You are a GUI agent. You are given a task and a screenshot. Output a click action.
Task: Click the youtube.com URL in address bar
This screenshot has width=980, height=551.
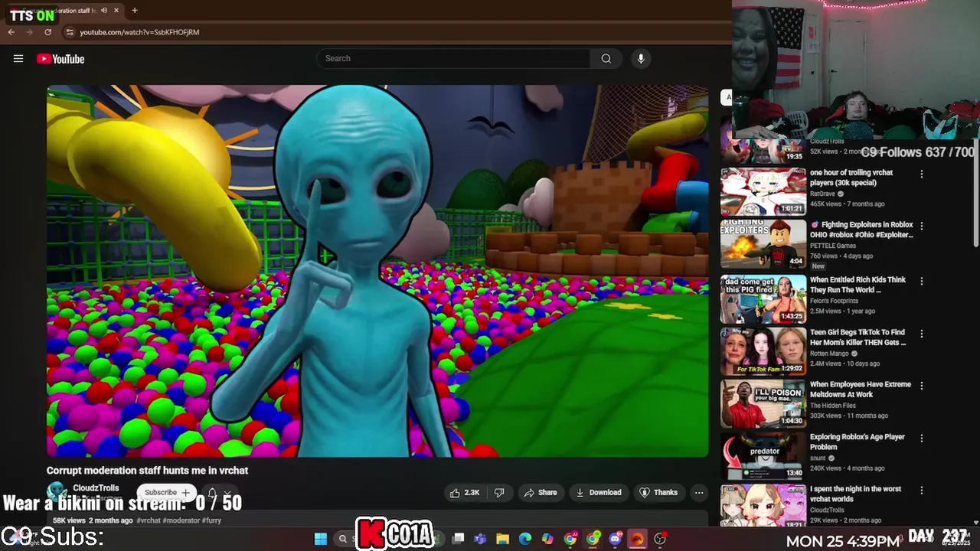[139, 32]
